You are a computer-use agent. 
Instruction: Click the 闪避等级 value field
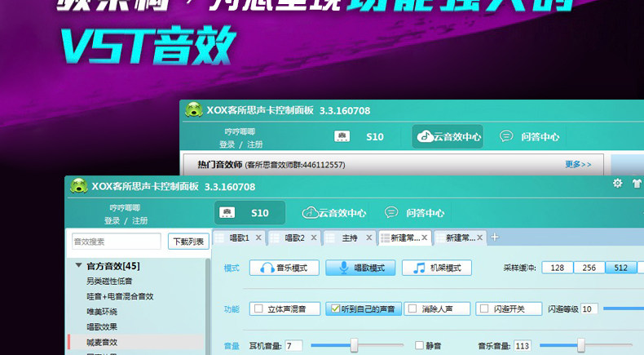(x=589, y=309)
